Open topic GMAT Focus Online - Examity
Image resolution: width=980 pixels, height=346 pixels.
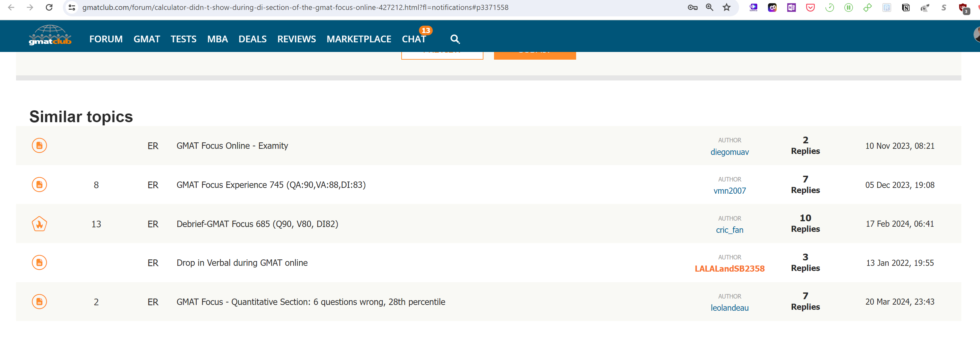232,146
